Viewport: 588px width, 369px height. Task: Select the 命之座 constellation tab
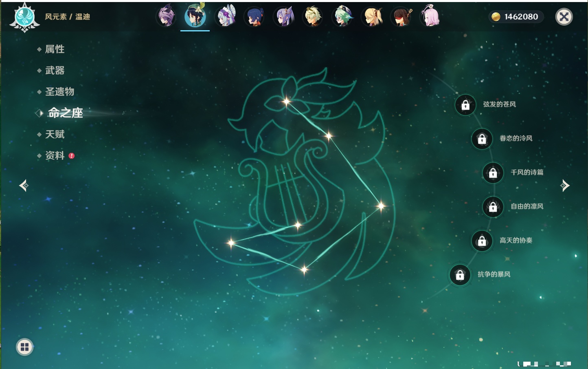pyautogui.click(x=65, y=113)
